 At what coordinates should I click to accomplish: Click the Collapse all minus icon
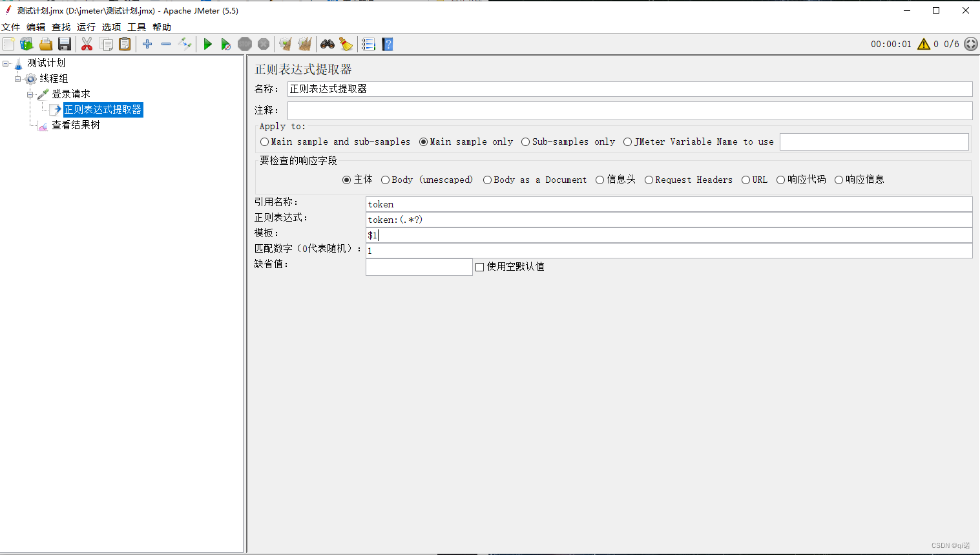[166, 44]
